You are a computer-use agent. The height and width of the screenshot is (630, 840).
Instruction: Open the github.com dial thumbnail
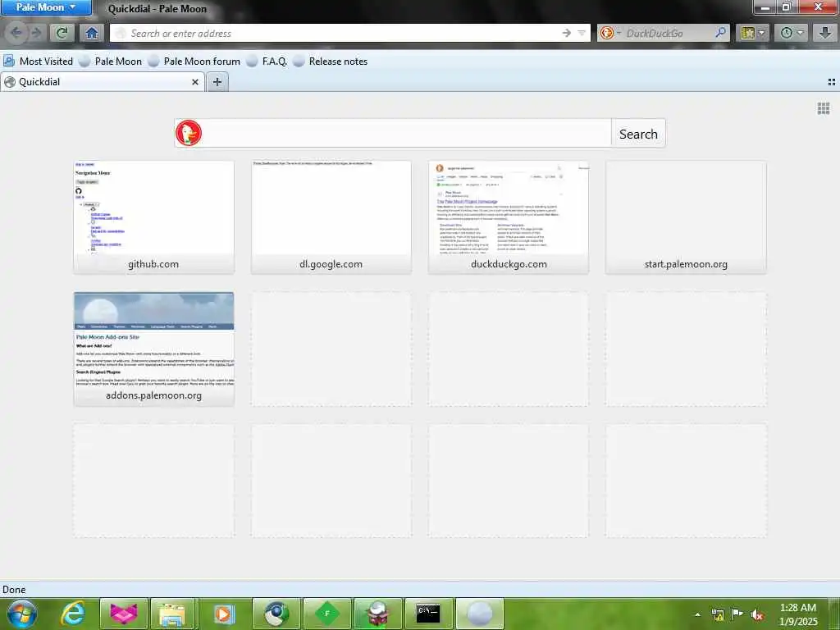pos(153,217)
